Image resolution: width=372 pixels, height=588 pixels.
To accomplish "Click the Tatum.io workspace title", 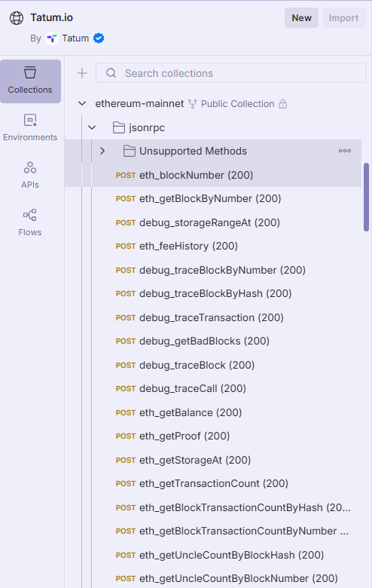I will (x=52, y=17).
